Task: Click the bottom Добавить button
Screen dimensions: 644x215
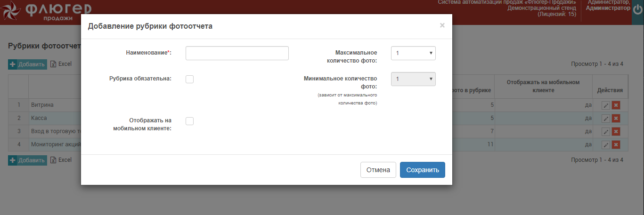Action: pyautogui.click(x=27, y=160)
